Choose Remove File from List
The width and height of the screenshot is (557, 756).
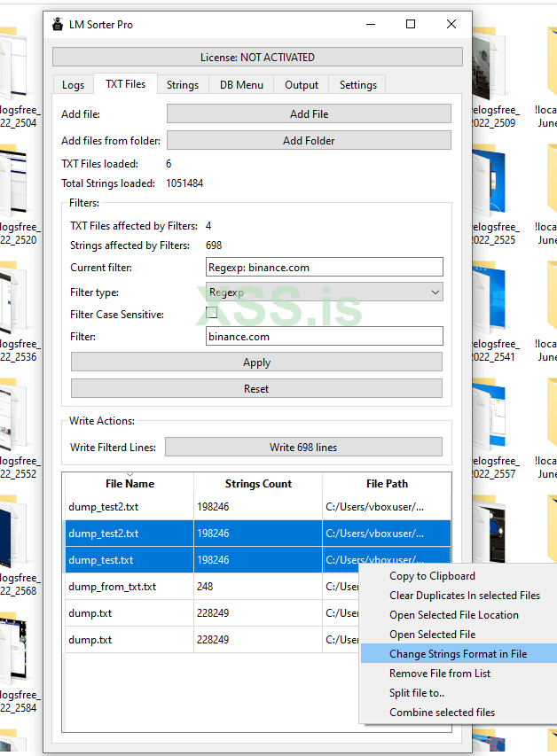pyautogui.click(x=459, y=673)
